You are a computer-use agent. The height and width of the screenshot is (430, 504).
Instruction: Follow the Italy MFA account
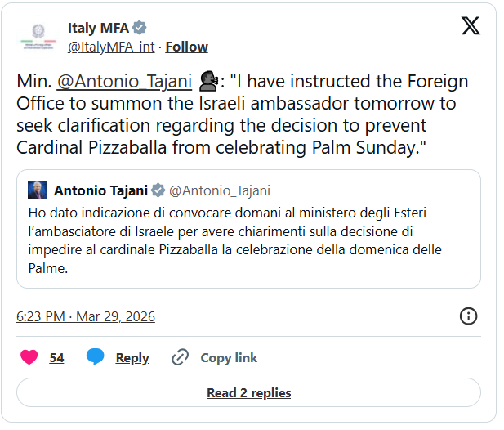tap(186, 47)
